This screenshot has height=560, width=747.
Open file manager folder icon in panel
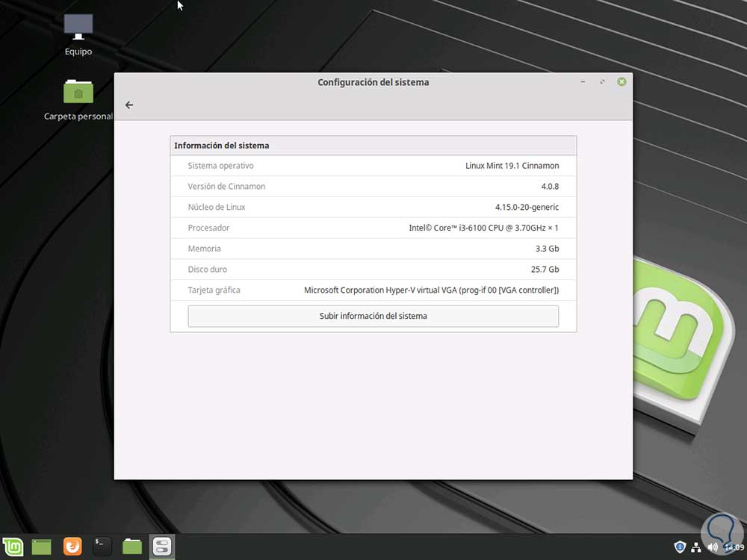tap(132, 547)
